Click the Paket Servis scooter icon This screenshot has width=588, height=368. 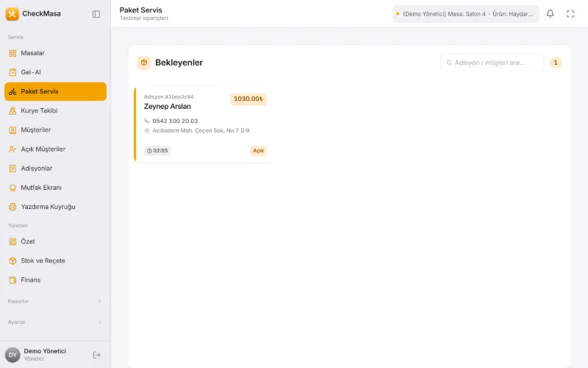click(12, 91)
